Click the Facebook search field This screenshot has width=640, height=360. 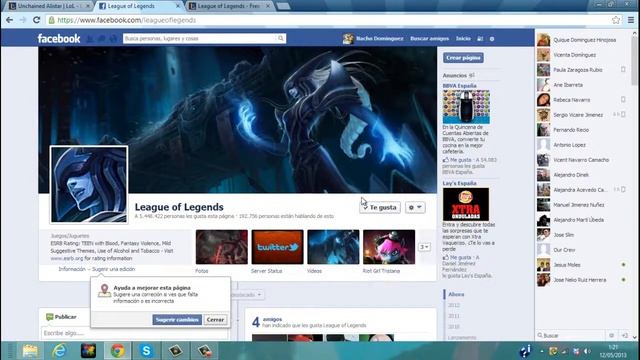point(199,38)
